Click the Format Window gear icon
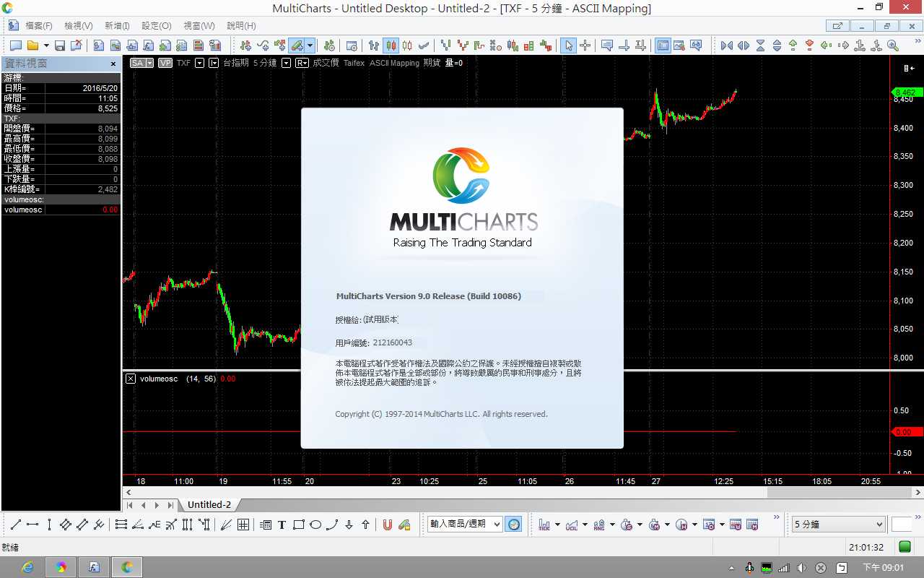 click(x=352, y=46)
